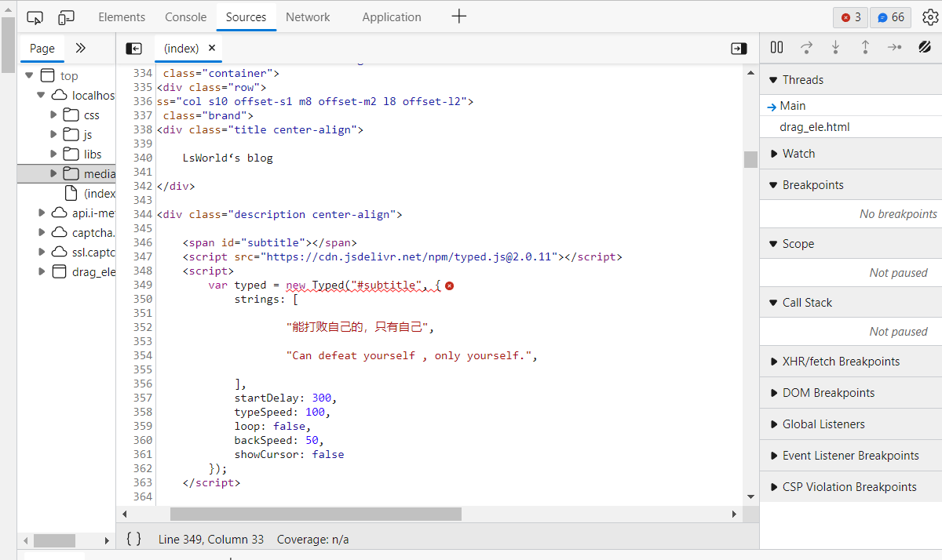Click the step button
Viewport: 942px width, 560px height.
(x=895, y=48)
